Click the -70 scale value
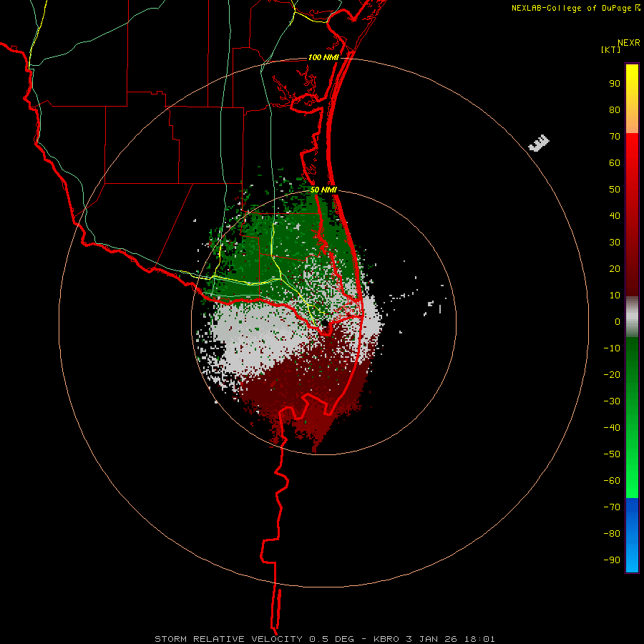Viewport: 644px width, 644px height. coord(612,507)
